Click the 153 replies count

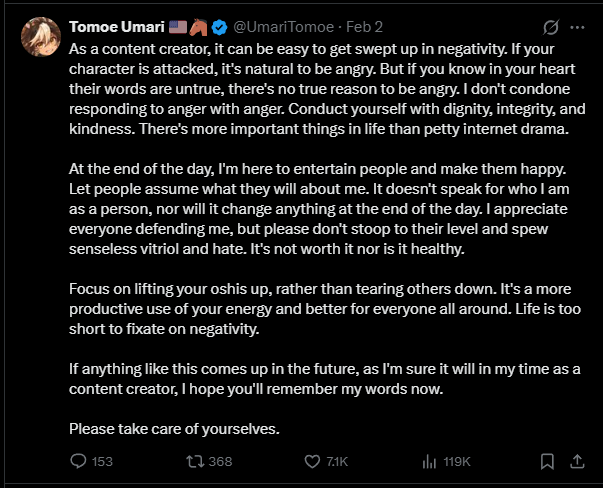[x=102, y=462]
